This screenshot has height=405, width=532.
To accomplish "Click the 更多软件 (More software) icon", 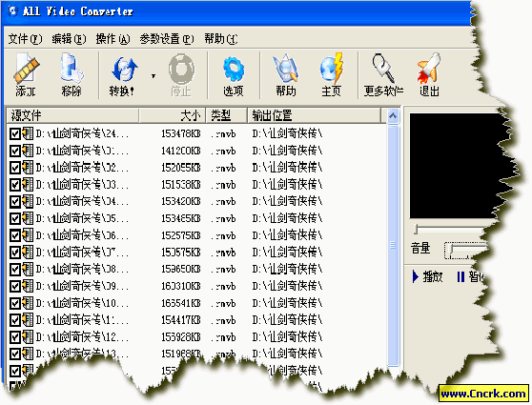I will pos(383,69).
